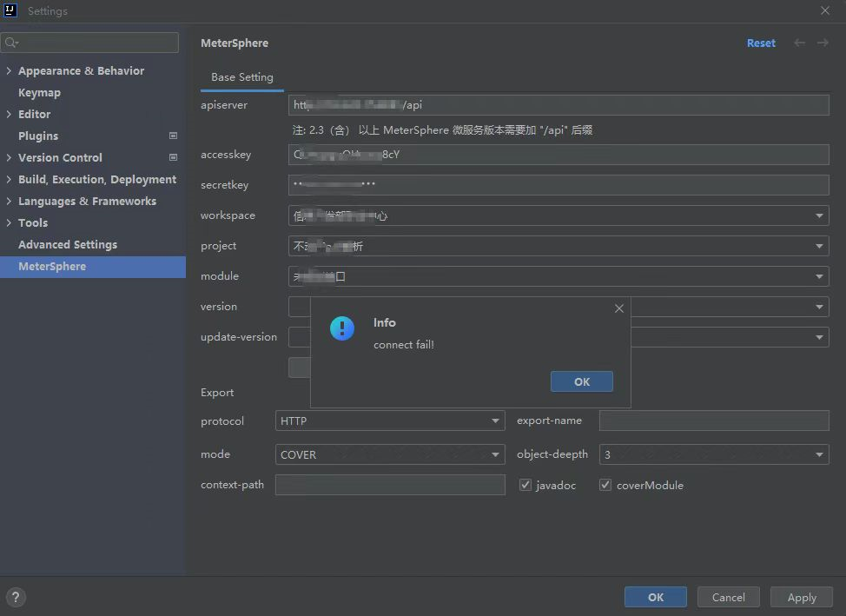Click the Help question mark icon
846x616 pixels.
click(15, 597)
